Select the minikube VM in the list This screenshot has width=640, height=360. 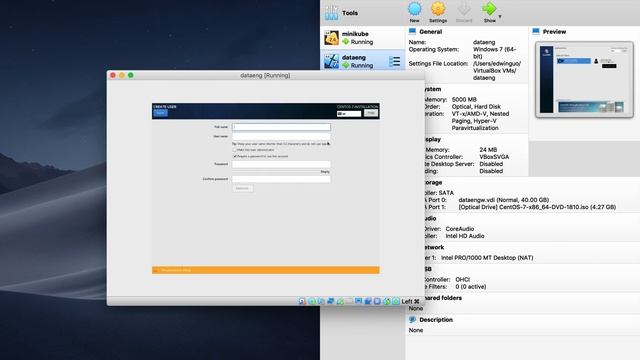[363, 38]
